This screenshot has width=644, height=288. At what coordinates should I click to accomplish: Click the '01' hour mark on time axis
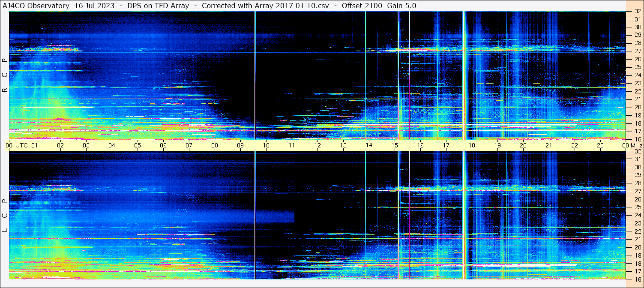[x=35, y=145]
